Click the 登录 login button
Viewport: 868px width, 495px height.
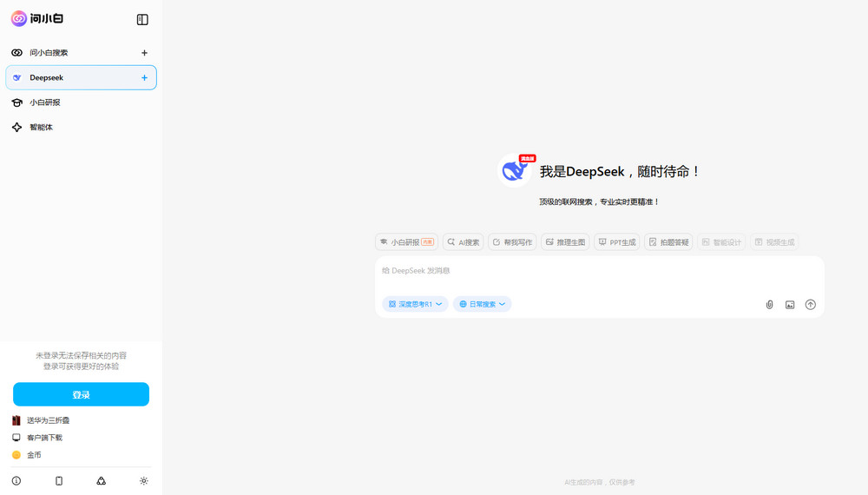click(81, 394)
